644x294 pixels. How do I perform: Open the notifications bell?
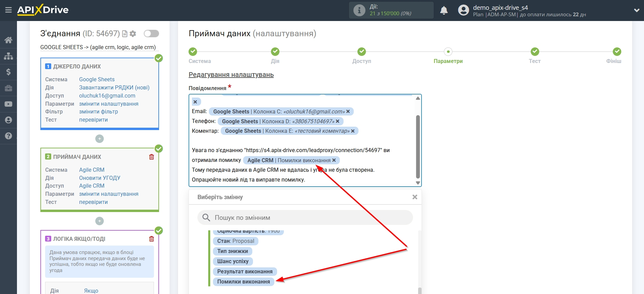pyautogui.click(x=444, y=10)
